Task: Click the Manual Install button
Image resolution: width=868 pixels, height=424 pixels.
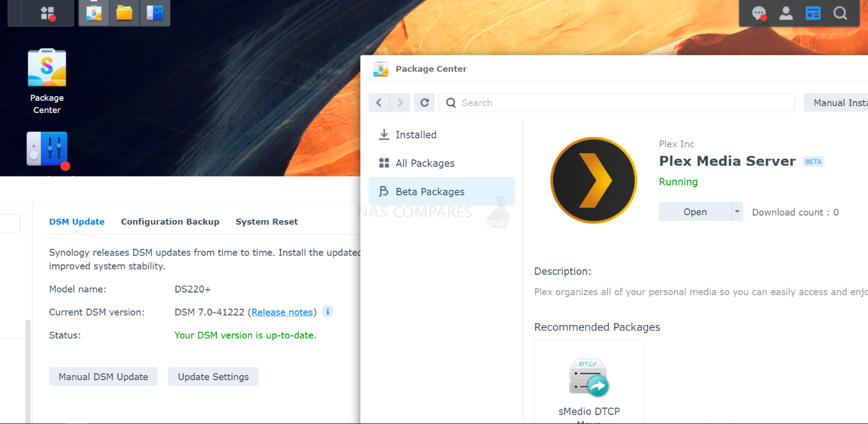Action: (x=836, y=103)
